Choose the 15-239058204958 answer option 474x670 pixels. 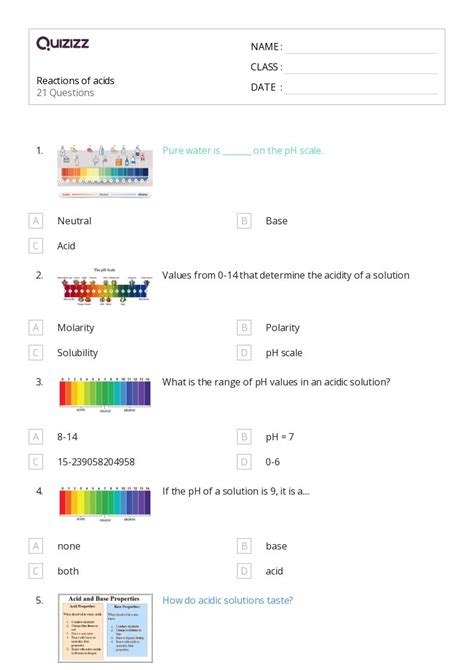pyautogui.click(x=96, y=462)
